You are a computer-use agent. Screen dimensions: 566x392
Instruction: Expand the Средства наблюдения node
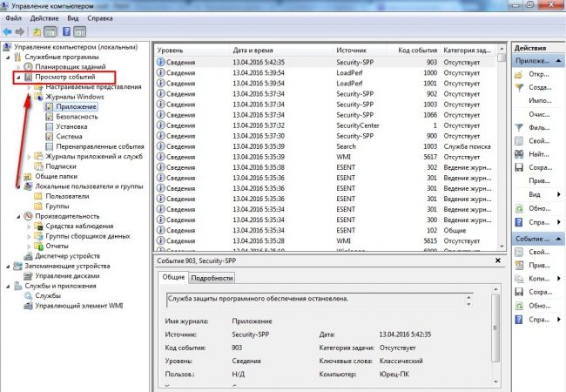click(x=29, y=226)
